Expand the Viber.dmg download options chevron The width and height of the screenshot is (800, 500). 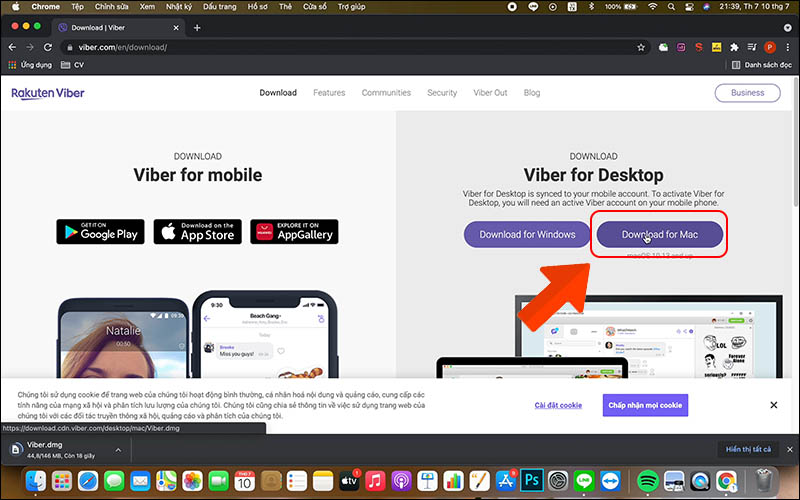point(118,450)
